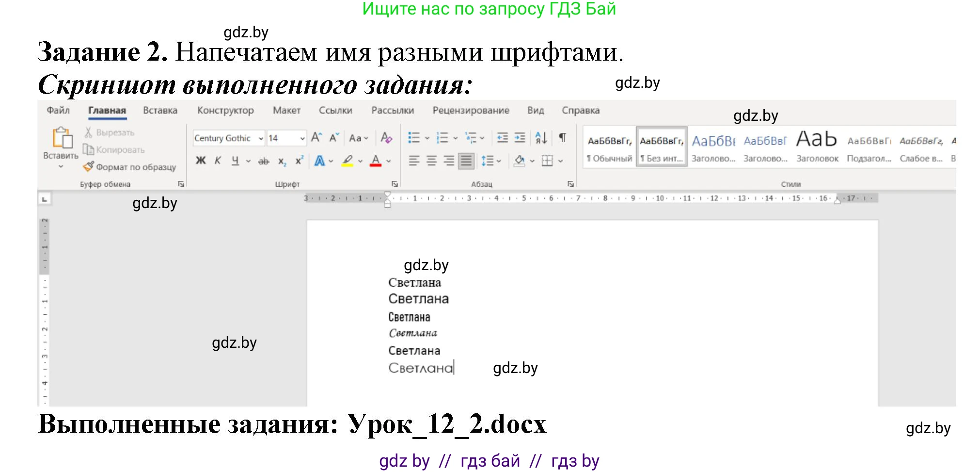Sort paragraphs with the A-Я sort icon

(541, 138)
